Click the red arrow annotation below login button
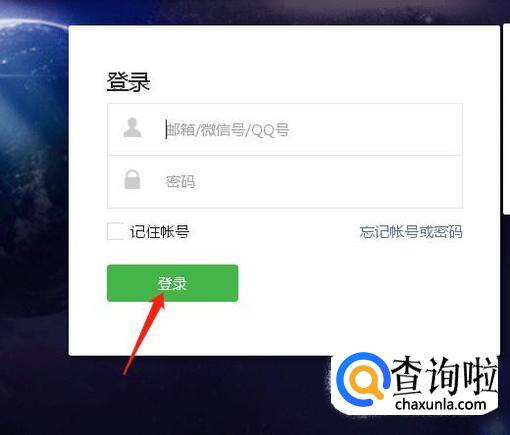 pos(144,334)
